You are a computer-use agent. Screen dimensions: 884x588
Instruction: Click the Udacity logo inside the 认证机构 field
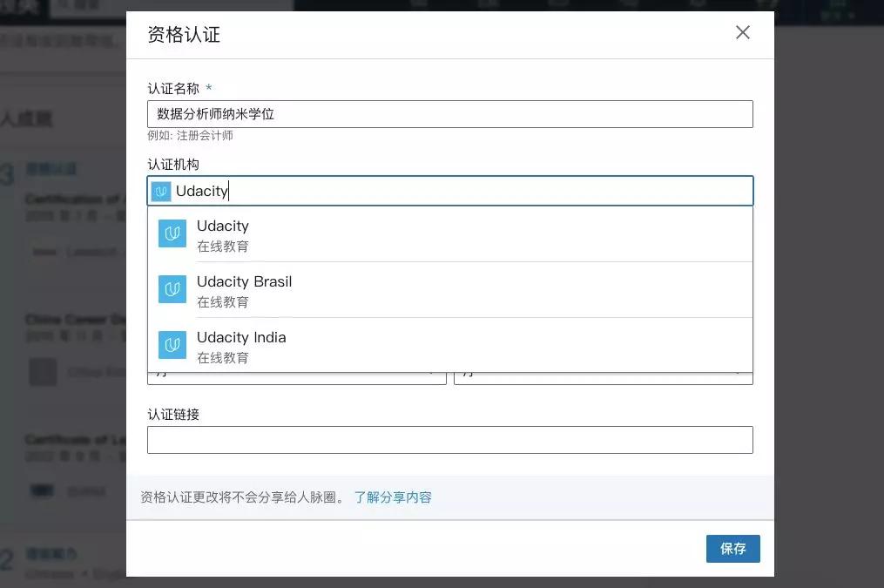point(159,191)
